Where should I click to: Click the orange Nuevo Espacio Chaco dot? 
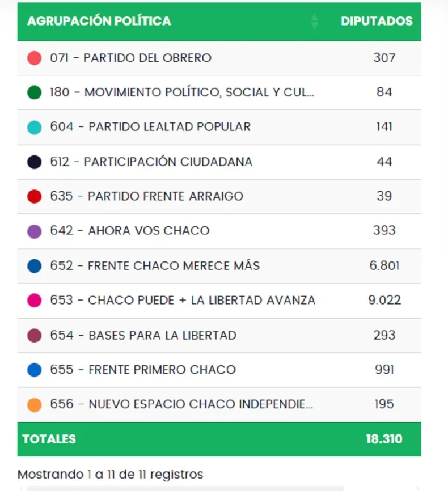(35, 404)
